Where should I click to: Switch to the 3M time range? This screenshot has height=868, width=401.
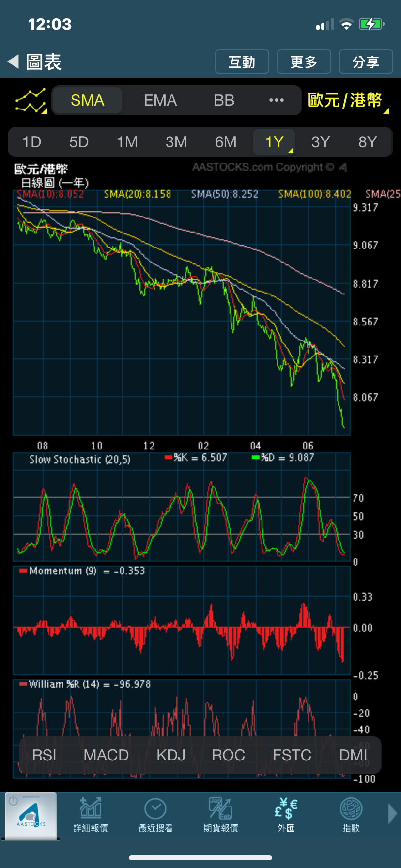click(x=176, y=142)
